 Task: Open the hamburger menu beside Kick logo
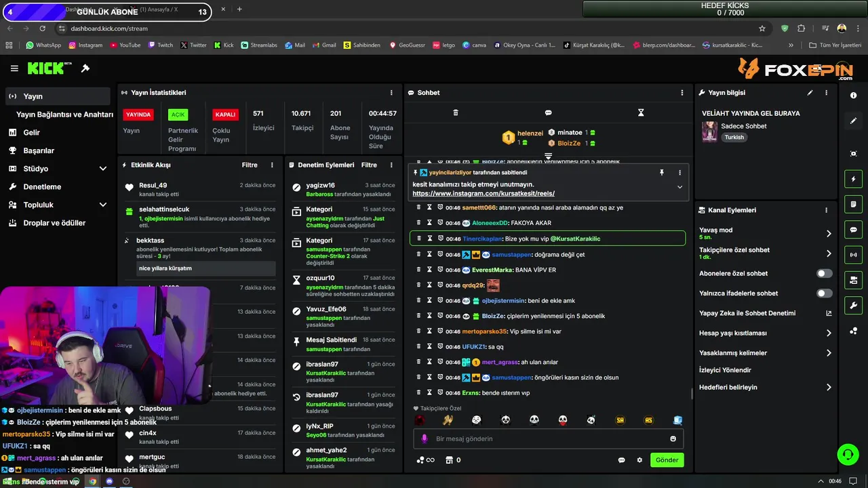pos(14,68)
